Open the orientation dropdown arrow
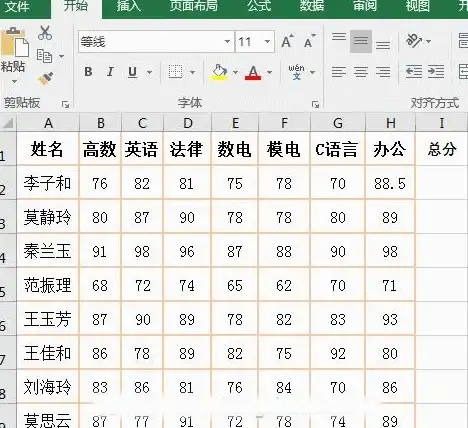This screenshot has height=428, width=468. click(x=429, y=42)
